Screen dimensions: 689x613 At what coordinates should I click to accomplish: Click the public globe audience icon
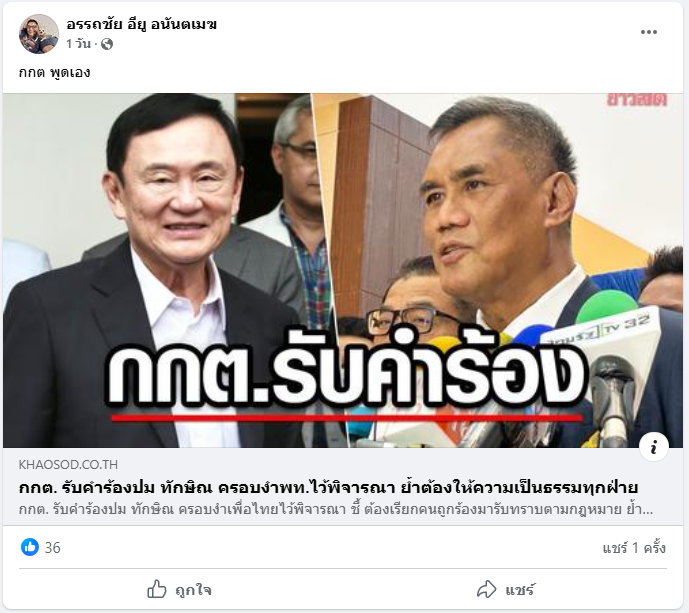(107, 44)
